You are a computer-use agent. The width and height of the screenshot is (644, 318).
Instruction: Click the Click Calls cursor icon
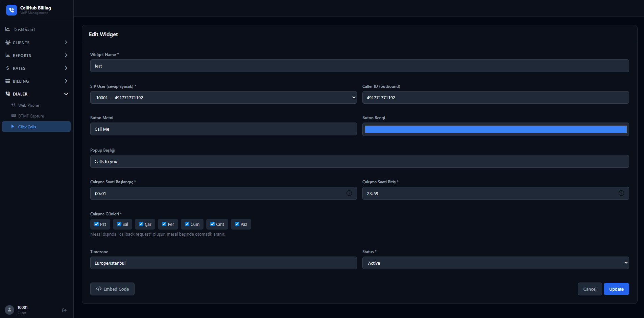pos(13,127)
